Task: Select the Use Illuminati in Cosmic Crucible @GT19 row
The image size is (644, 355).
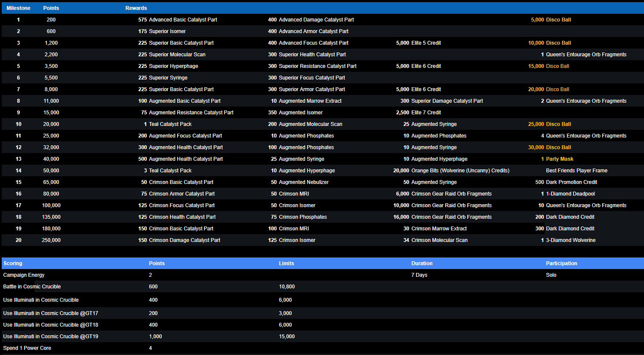Action: point(51,337)
